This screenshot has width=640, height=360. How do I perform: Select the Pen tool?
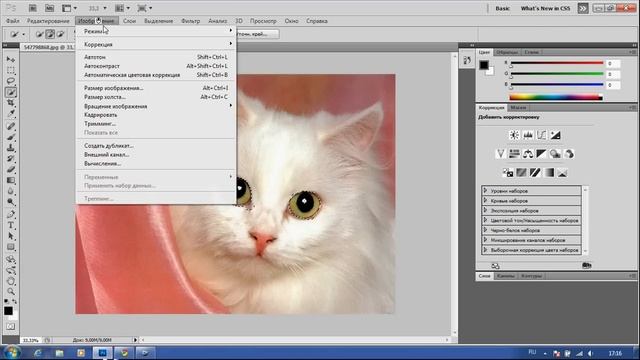click(x=11, y=215)
